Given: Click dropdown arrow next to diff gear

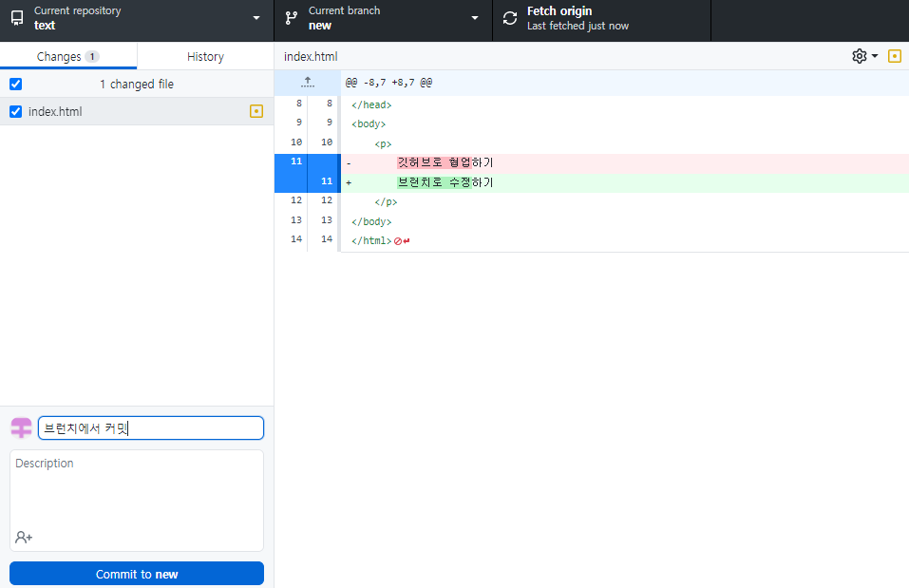Looking at the screenshot, I should 875,56.
